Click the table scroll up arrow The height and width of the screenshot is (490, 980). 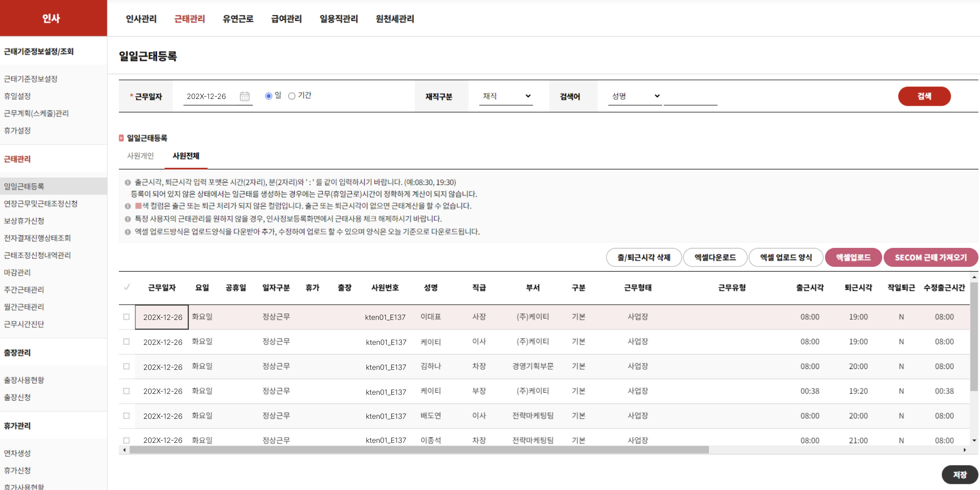pos(974,277)
